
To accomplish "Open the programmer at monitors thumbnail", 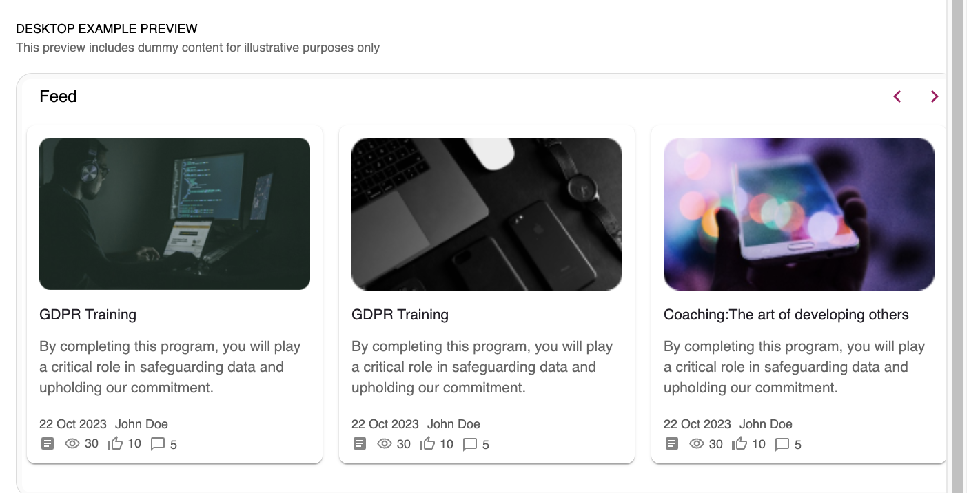I will coord(174,213).
